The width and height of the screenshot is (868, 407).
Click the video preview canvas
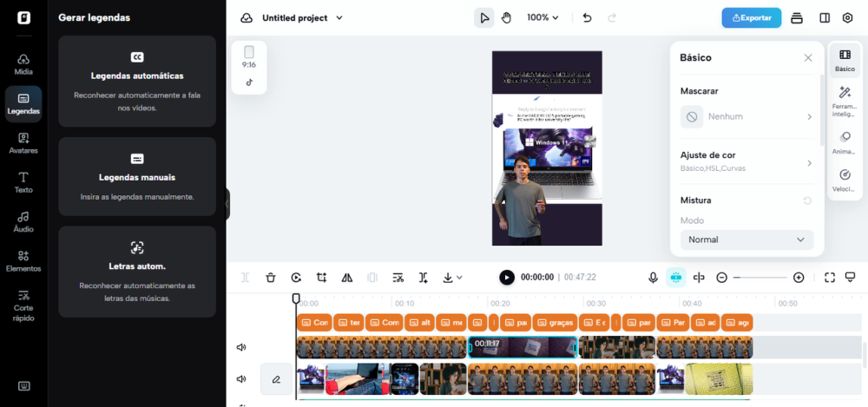tap(547, 148)
